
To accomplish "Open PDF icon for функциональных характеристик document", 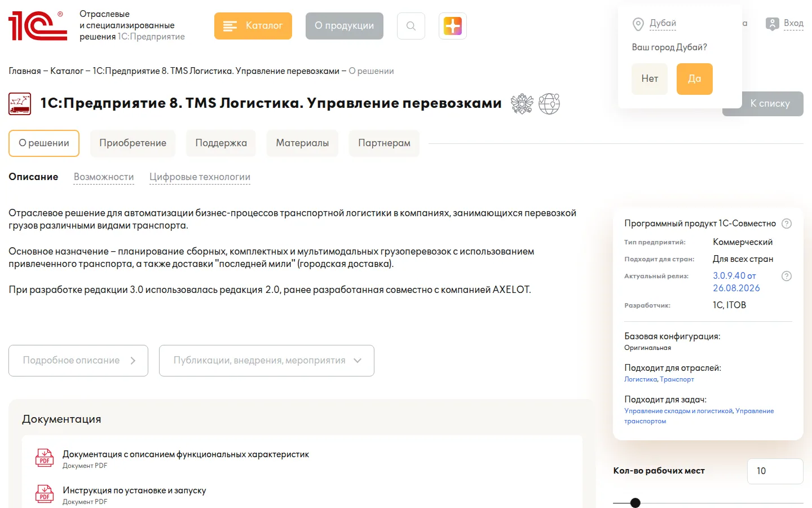I will (x=45, y=457).
